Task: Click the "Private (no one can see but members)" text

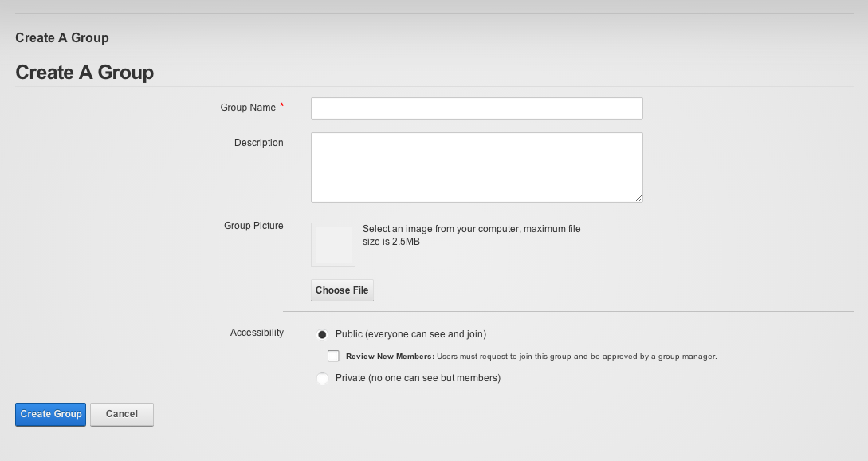Action: pyautogui.click(x=418, y=378)
